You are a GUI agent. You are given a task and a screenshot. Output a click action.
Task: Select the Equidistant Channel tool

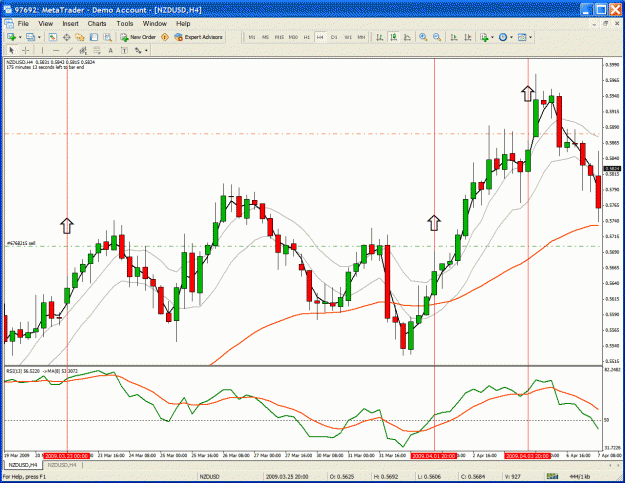(83, 50)
